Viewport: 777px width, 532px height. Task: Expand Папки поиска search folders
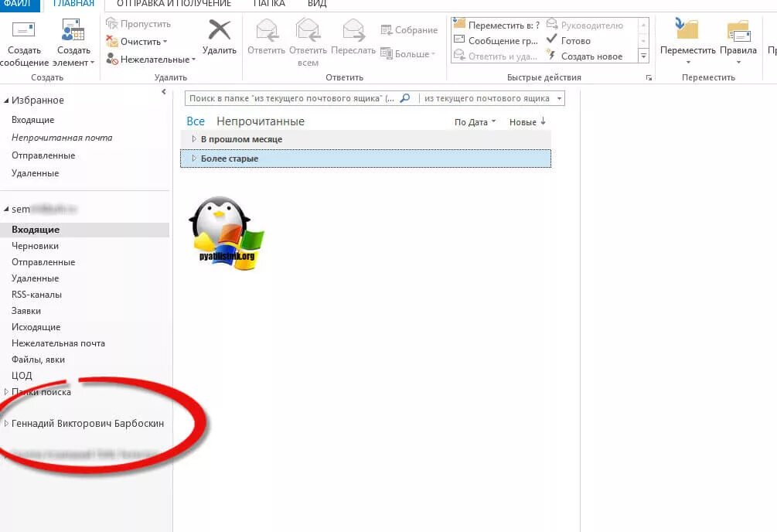pyautogui.click(x=6, y=392)
